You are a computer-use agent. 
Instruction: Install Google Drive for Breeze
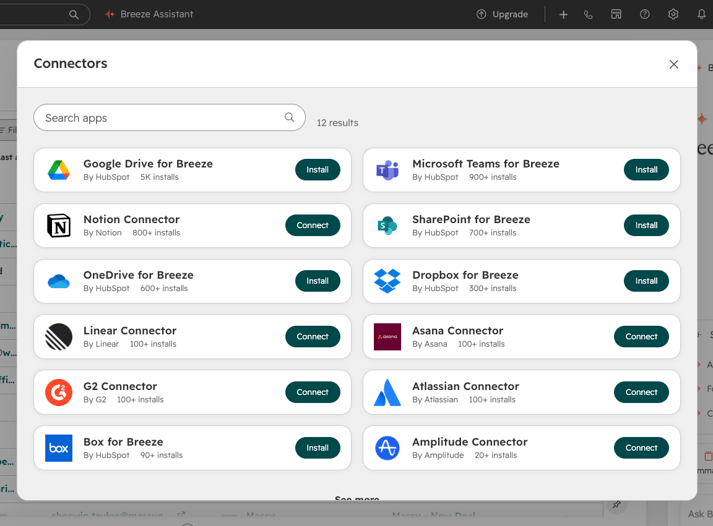pos(317,170)
